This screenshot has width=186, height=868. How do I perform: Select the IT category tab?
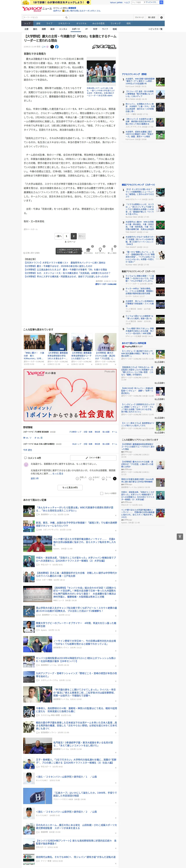(x=86, y=29)
